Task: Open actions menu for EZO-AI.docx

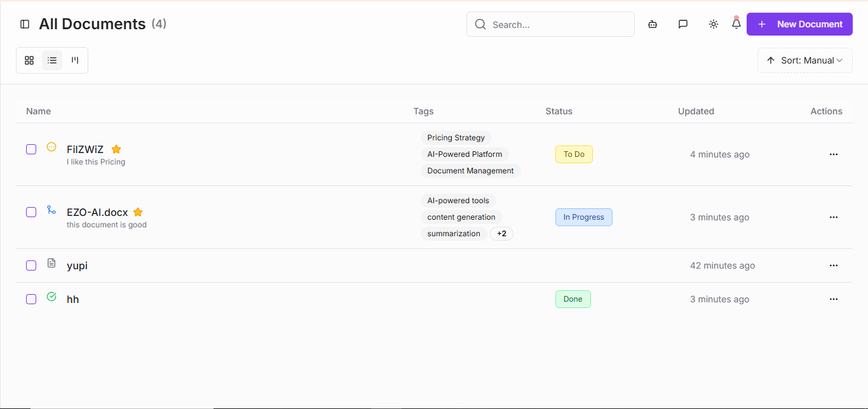Action: [x=834, y=217]
